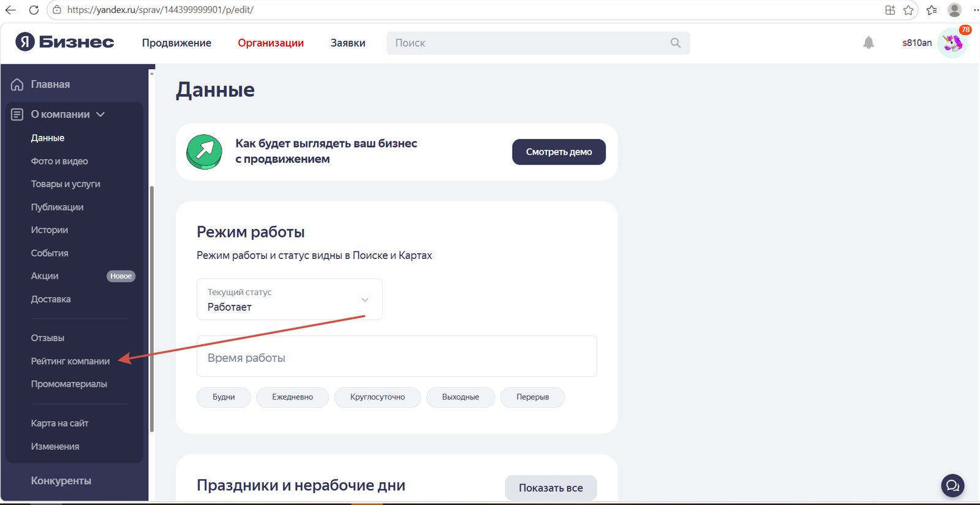Image resolution: width=980 pixels, height=505 pixels.
Task: Open the Продвижение menu
Action: click(x=176, y=43)
